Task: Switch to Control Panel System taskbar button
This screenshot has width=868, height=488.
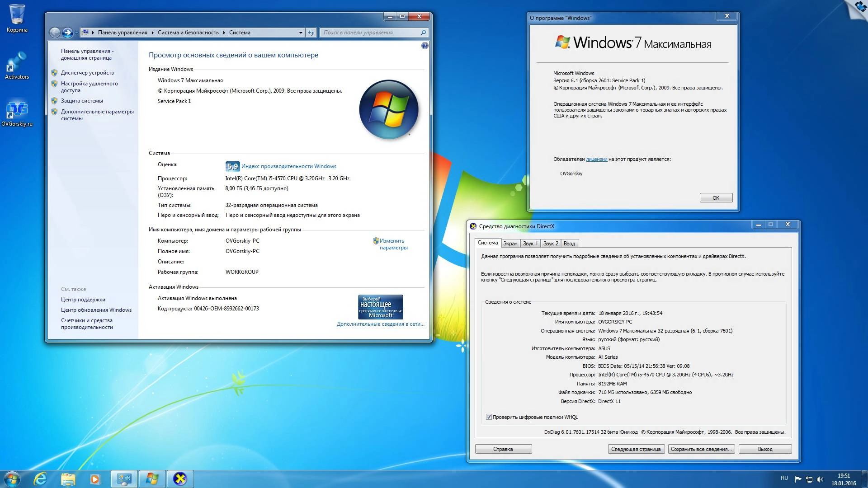Action: point(124,479)
